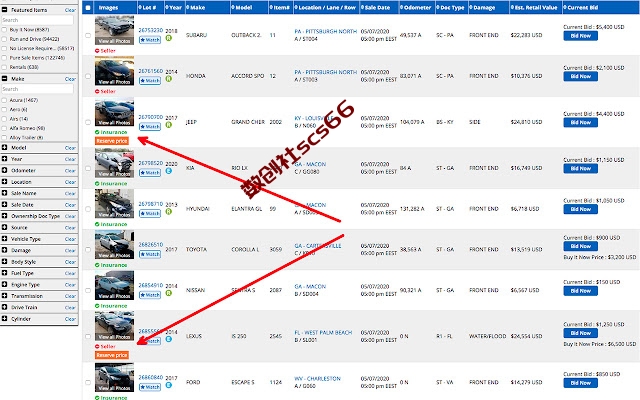The image size is (640, 400).
Task: Check the Acura make filter
Action: tap(4, 100)
